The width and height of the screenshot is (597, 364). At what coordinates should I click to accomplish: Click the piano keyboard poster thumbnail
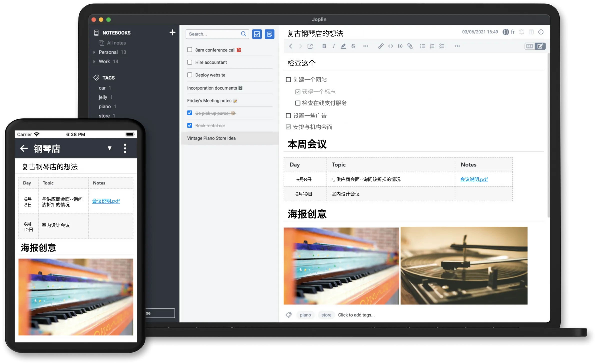click(341, 266)
